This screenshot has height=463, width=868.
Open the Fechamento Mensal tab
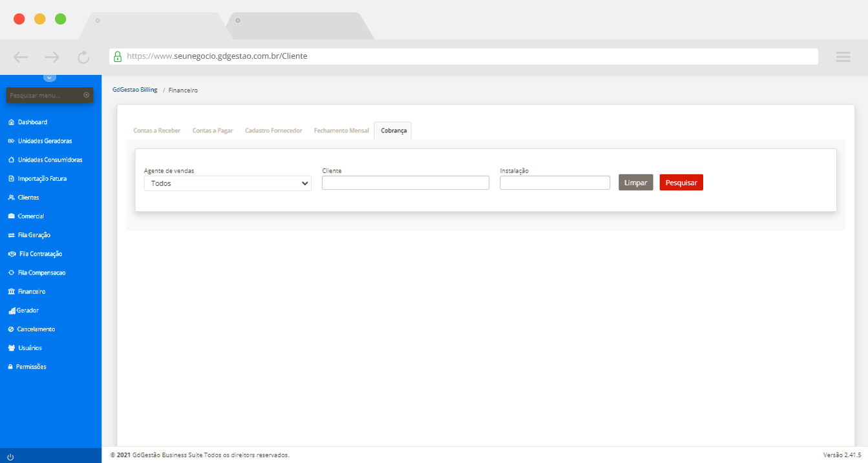click(x=341, y=130)
